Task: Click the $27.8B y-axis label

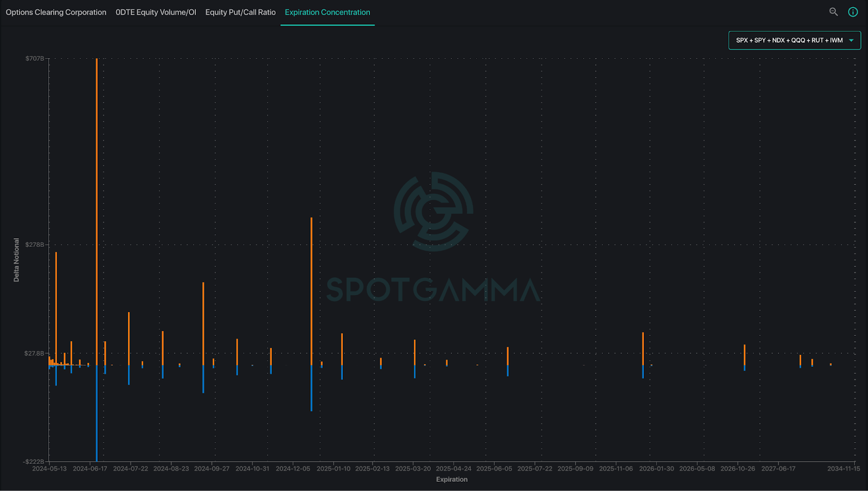Action: pyautogui.click(x=34, y=353)
